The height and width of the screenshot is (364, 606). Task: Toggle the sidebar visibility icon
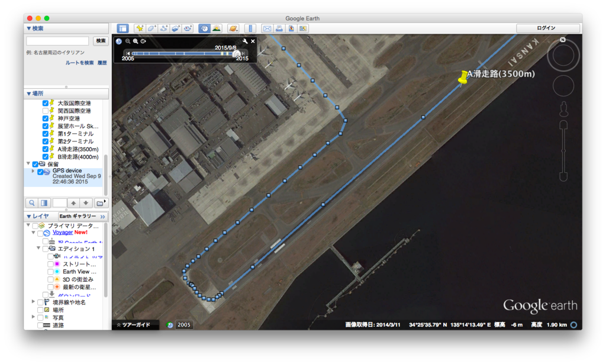123,28
